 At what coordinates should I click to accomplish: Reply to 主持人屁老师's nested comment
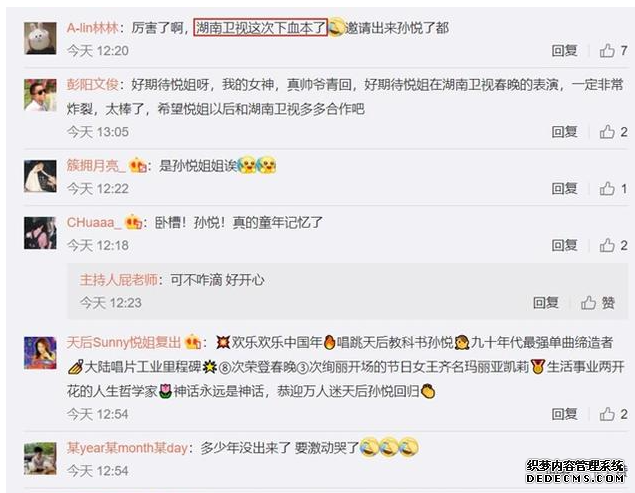point(546,303)
